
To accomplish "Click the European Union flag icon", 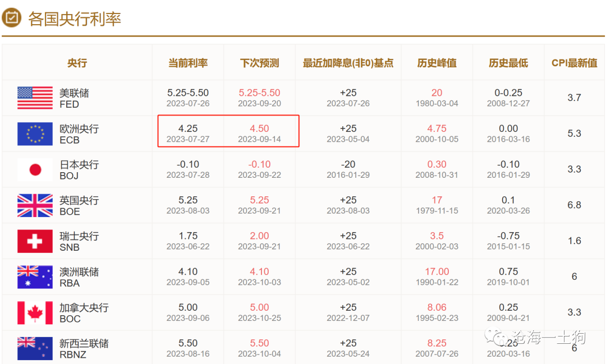I will 35,133.
